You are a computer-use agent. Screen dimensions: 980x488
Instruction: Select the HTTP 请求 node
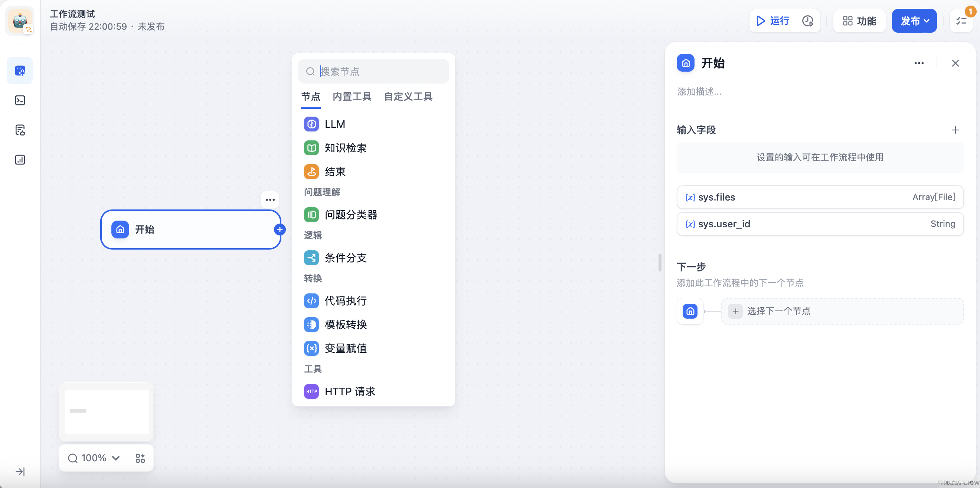click(x=350, y=391)
